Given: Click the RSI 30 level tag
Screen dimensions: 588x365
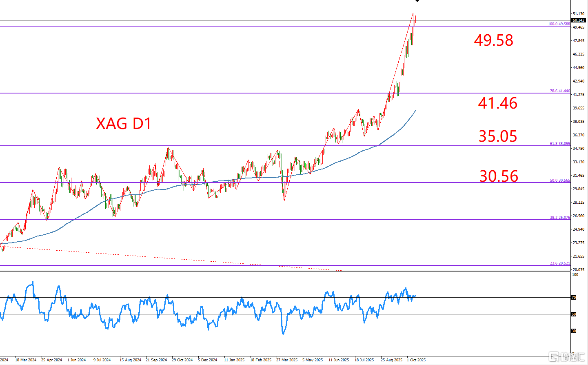Looking at the screenshot, I should tap(574, 331).
